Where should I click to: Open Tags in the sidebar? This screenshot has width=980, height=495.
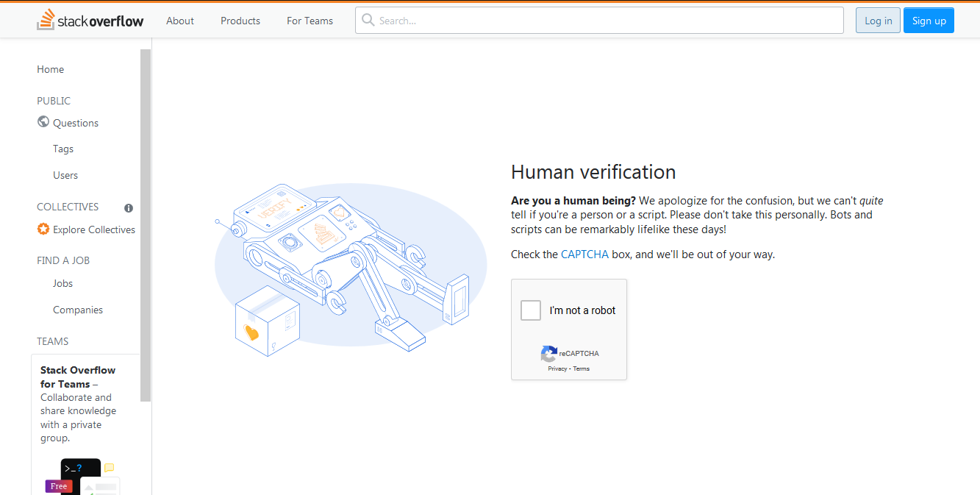pos(63,149)
